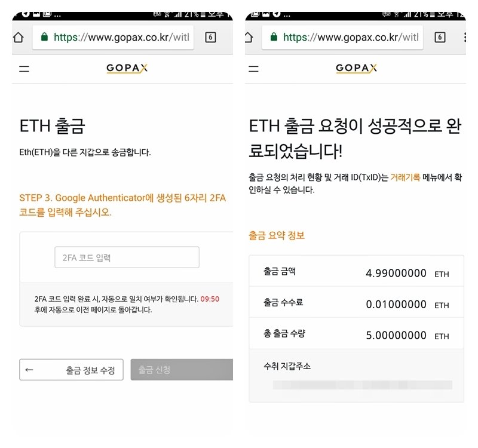The height and width of the screenshot is (448, 478).
Task: Tap green padlock in right address bar
Action: click(274, 37)
